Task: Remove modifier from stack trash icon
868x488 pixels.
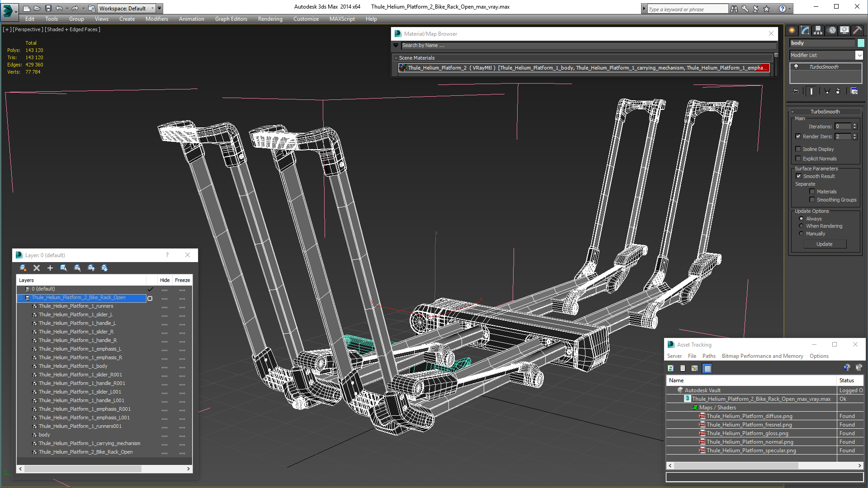Action: pyautogui.click(x=838, y=91)
